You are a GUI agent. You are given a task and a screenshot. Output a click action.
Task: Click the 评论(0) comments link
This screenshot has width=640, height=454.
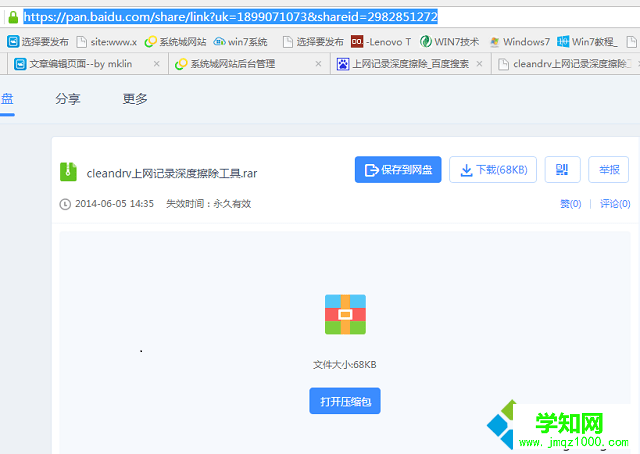[615, 204]
